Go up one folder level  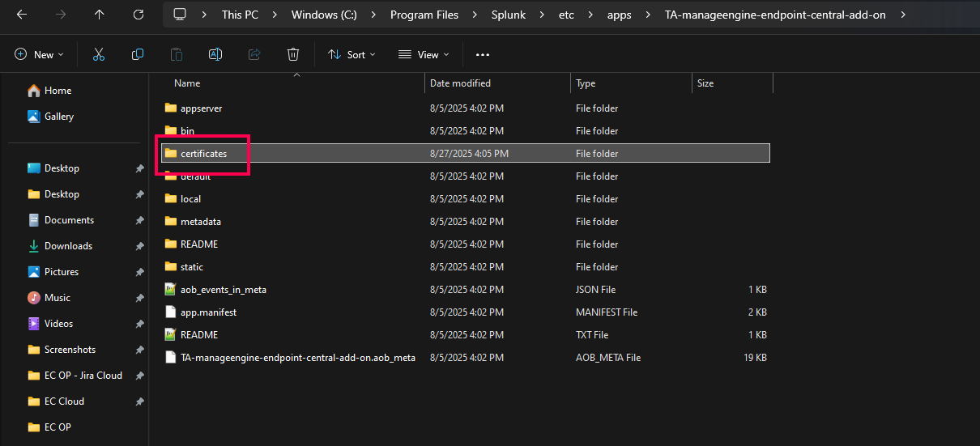[x=99, y=15]
